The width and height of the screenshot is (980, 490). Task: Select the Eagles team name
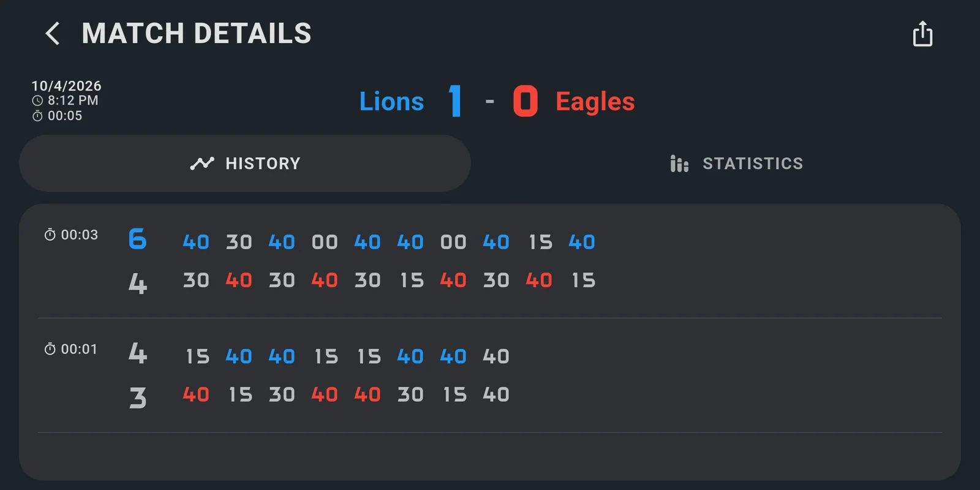click(x=595, y=102)
